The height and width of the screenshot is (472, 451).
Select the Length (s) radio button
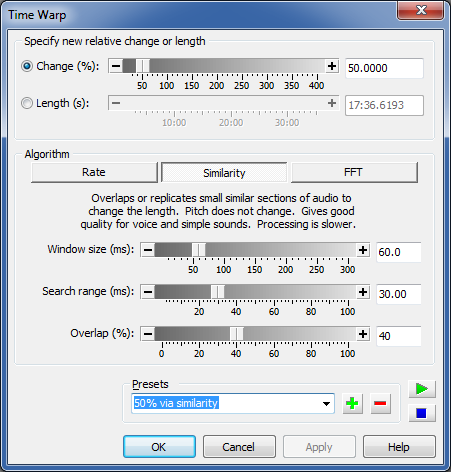coord(27,103)
